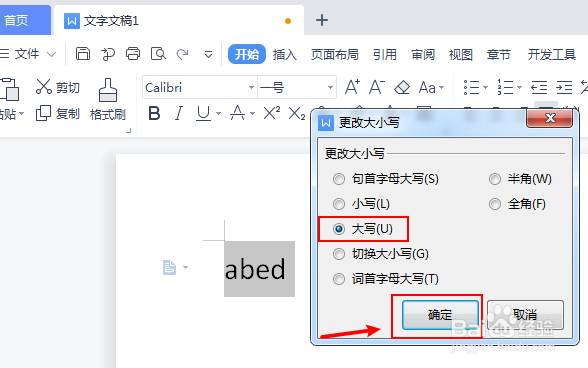The image size is (588, 368).
Task: Click the bullet list icon
Action: 471,87
